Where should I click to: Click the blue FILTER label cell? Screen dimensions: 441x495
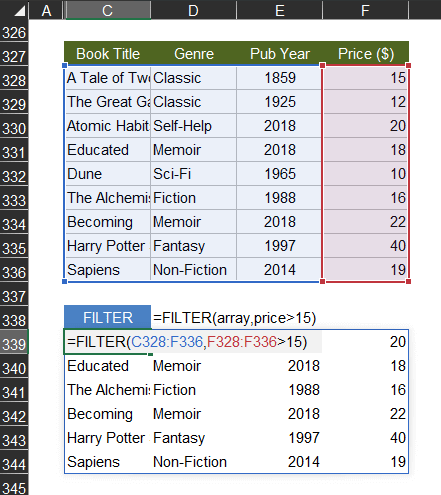pyautogui.click(x=107, y=317)
